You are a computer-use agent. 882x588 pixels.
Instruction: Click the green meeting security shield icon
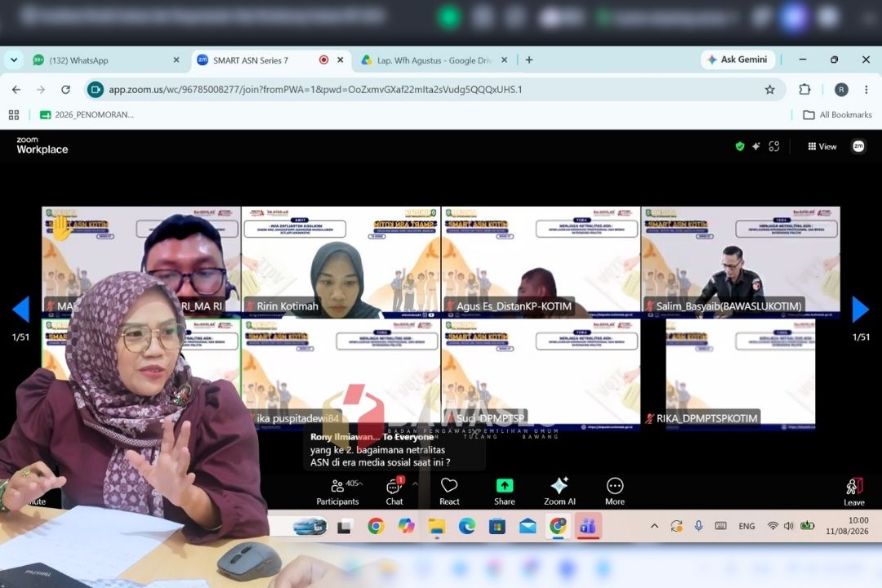pos(740,146)
